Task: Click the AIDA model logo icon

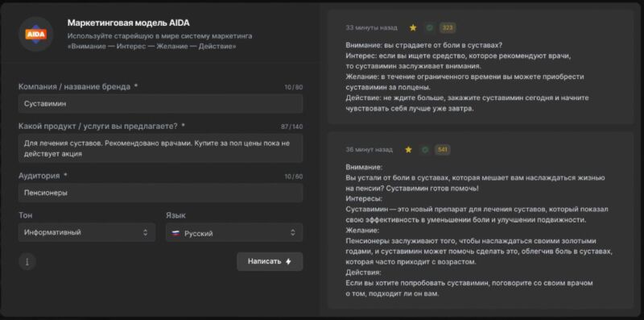Action: click(x=36, y=34)
